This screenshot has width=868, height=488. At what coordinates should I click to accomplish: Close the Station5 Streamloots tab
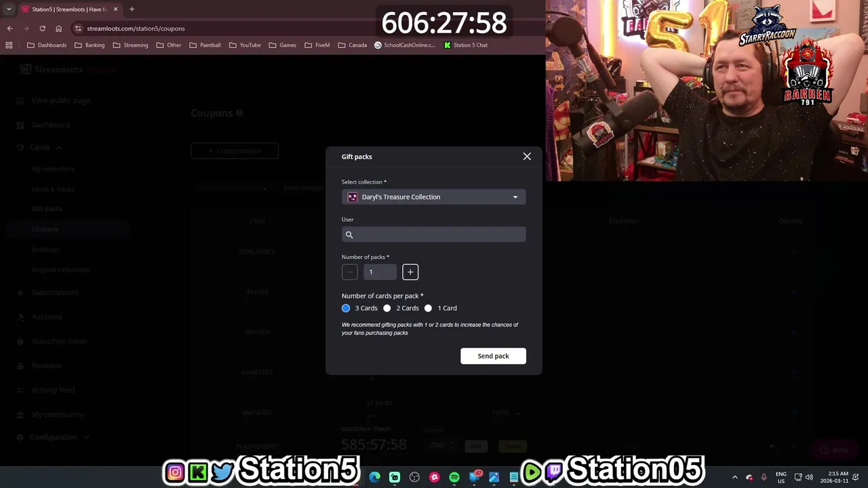coord(115,9)
